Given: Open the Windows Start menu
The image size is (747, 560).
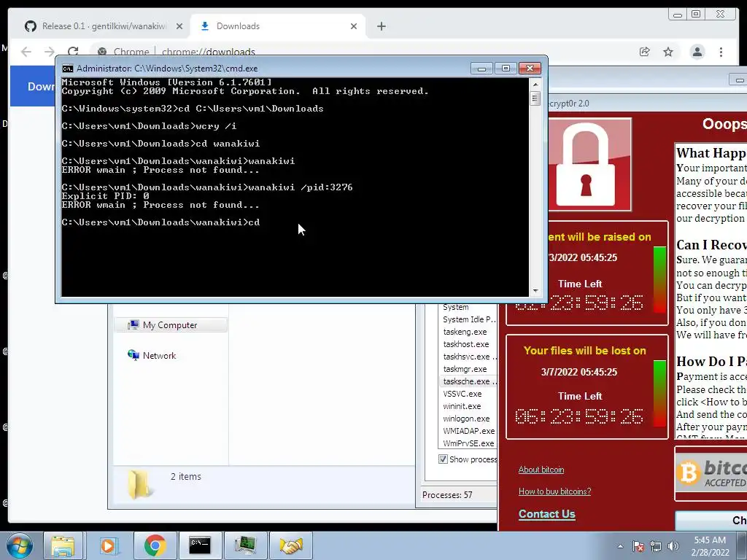Looking at the screenshot, I should click(x=19, y=545).
